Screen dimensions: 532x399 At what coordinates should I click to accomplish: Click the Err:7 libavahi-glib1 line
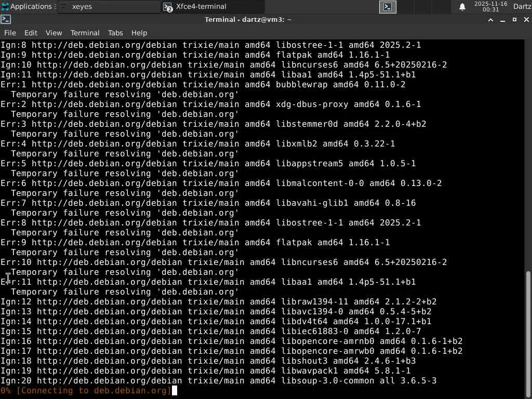(208, 203)
